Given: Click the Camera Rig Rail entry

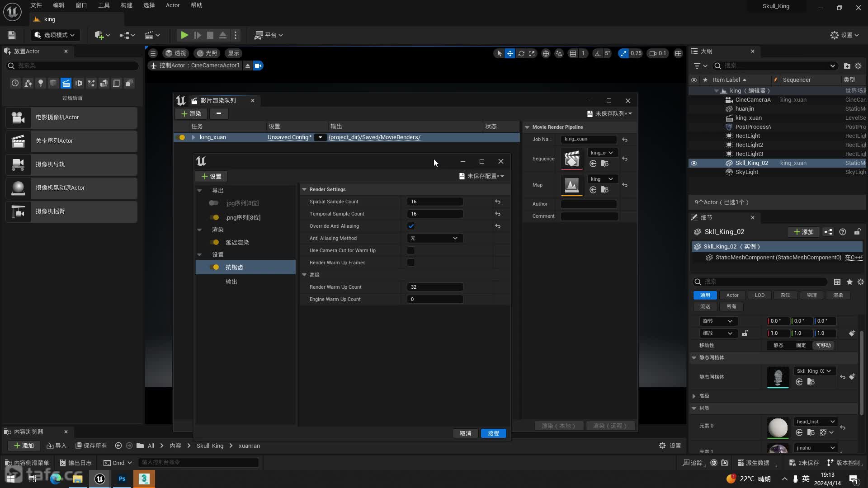Looking at the screenshot, I should point(71,164).
